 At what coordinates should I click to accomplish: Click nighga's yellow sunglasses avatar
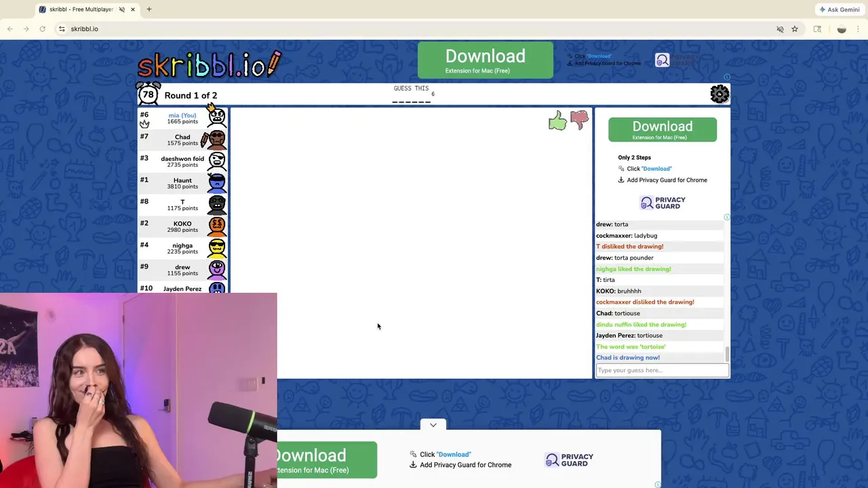coord(217,248)
